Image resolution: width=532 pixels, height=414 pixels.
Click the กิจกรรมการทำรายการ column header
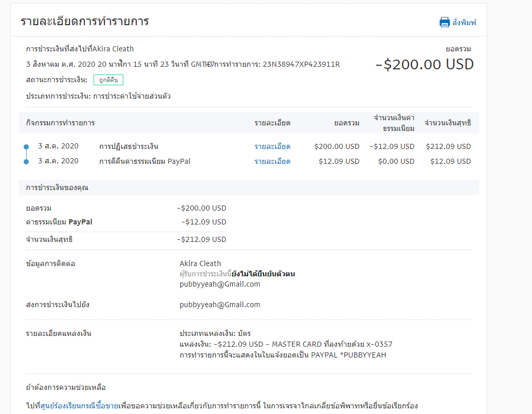click(x=60, y=123)
